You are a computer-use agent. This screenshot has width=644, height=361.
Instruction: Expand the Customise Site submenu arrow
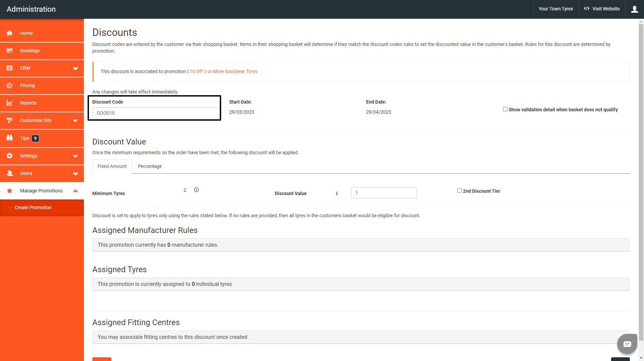click(76, 121)
